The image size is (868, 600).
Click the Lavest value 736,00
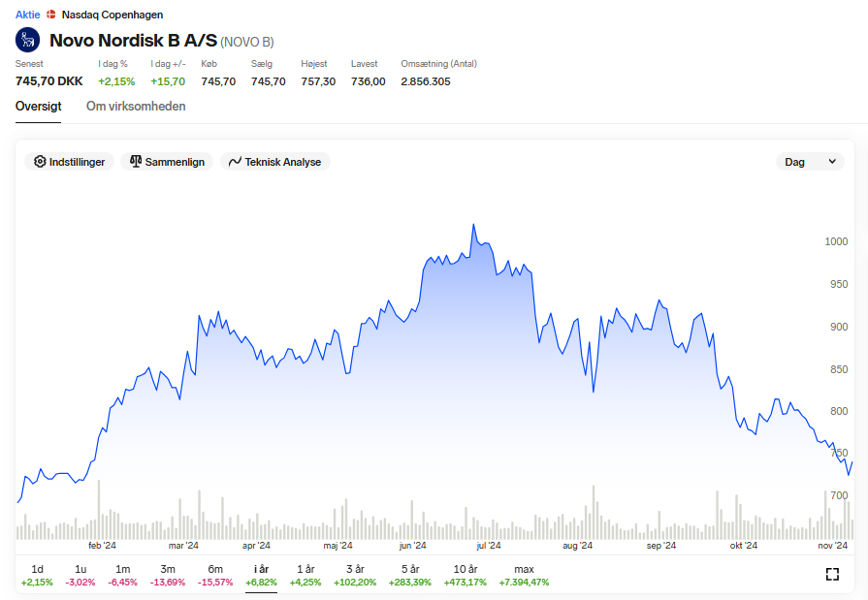pos(369,81)
